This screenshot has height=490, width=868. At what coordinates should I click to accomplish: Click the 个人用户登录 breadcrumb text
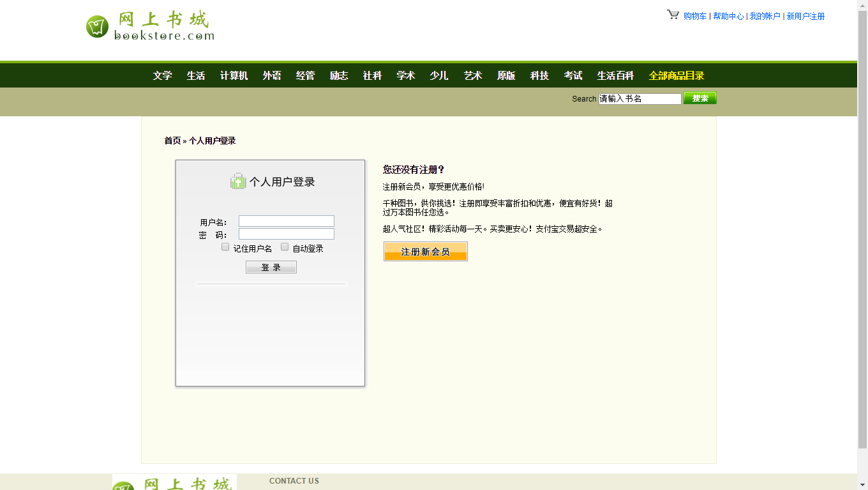click(212, 141)
